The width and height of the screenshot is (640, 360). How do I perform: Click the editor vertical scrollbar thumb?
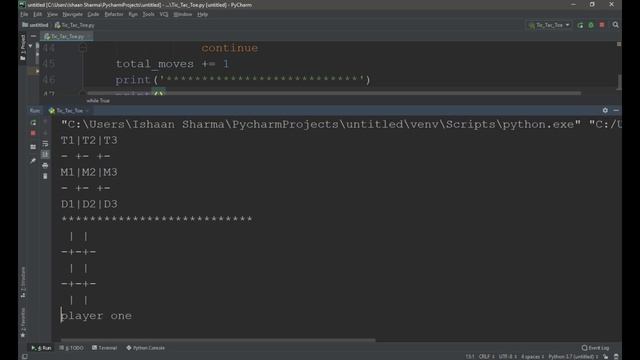pos(619,82)
